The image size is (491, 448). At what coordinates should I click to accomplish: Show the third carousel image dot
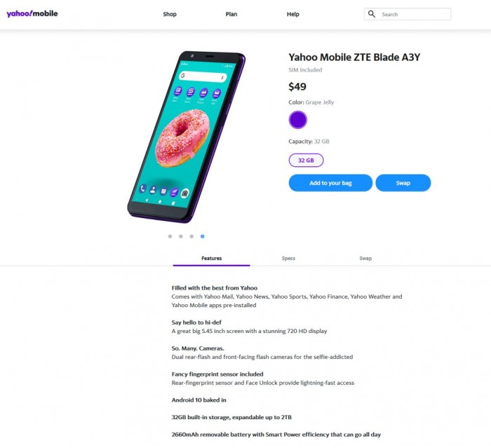(191, 236)
